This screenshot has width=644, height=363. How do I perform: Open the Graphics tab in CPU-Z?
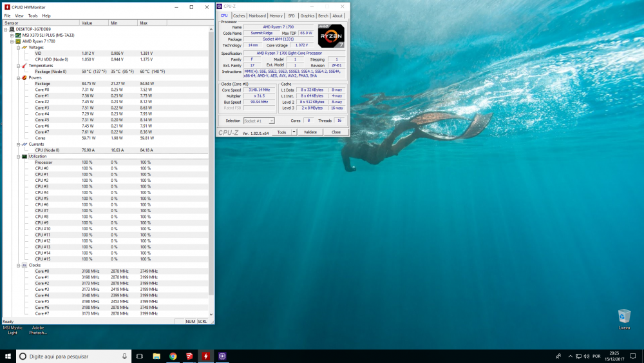coord(307,15)
